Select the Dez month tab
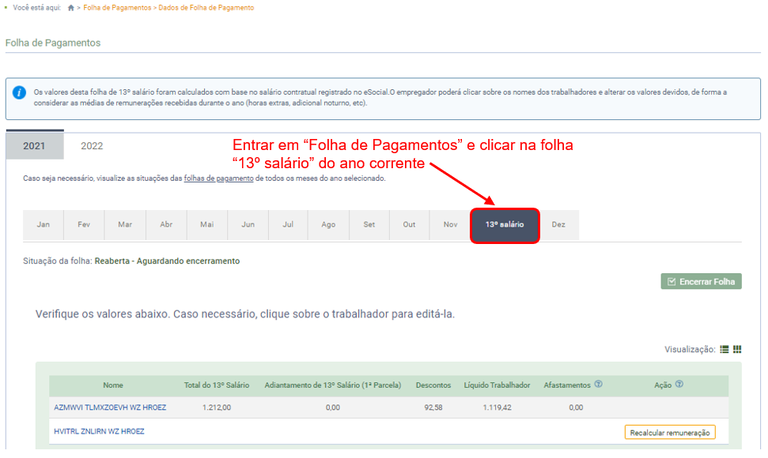The width and height of the screenshot is (768, 458). point(558,225)
